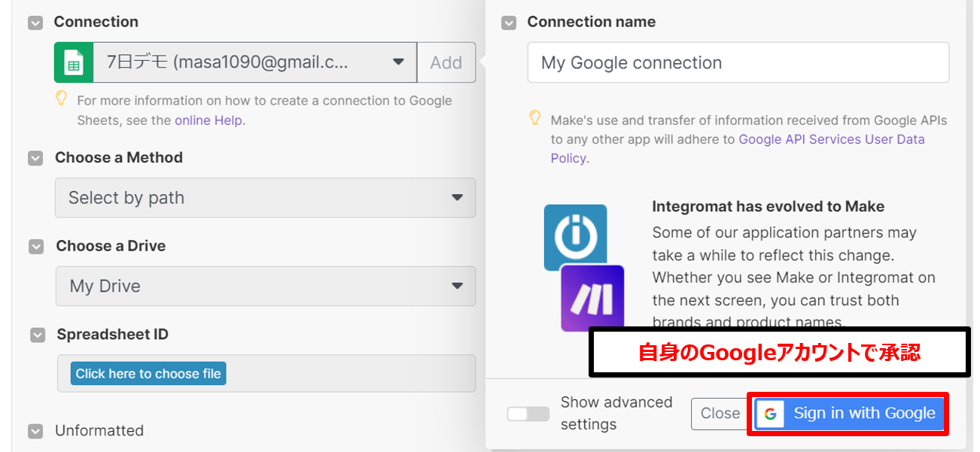
Task: Click the lightbulb hint icon under Connection
Action: pos(62,99)
